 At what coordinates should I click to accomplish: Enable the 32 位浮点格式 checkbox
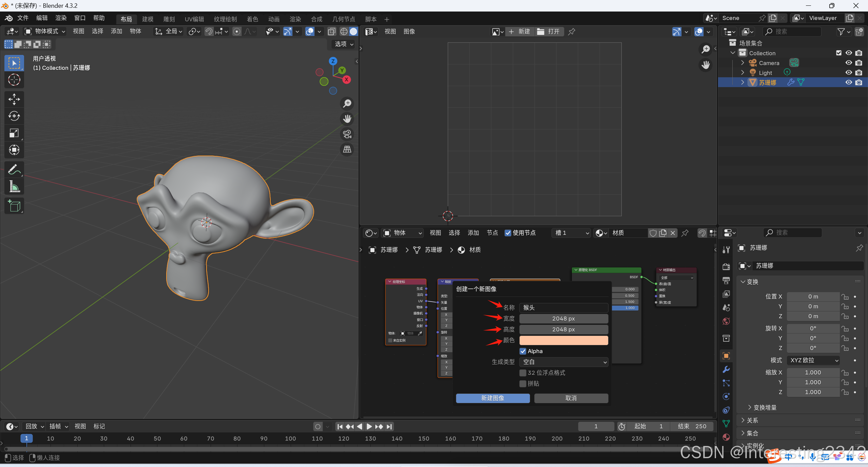(x=523, y=373)
